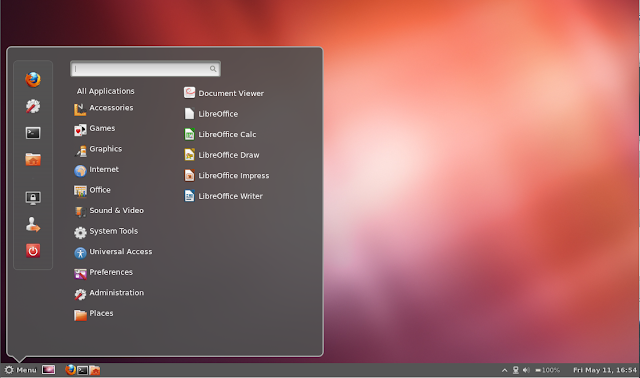Expand the tray up-arrow in the panel
Screen dimensions: 640x378
click(x=504, y=370)
